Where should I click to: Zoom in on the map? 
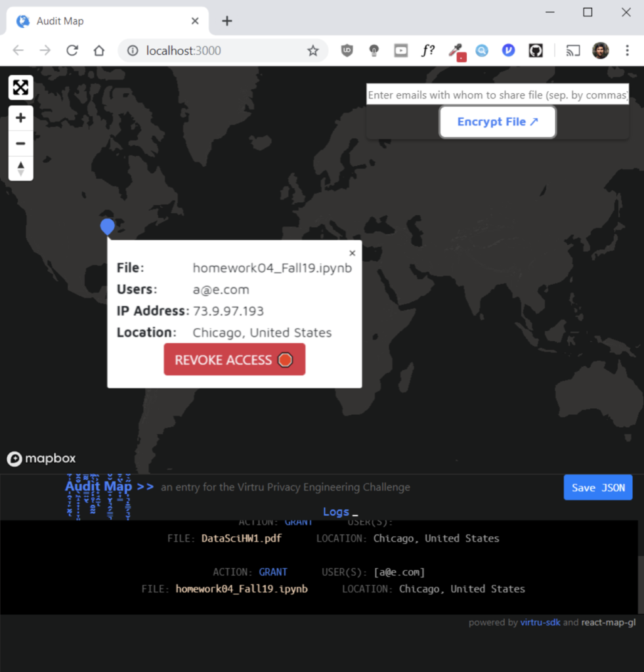[x=20, y=118]
